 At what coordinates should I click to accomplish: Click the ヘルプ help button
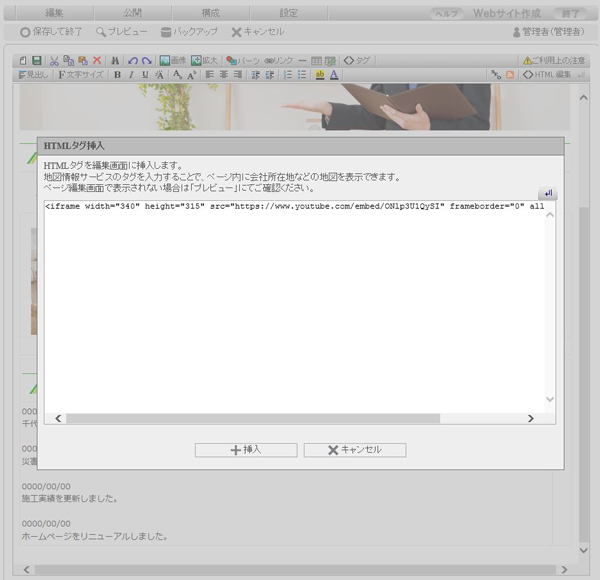click(446, 13)
